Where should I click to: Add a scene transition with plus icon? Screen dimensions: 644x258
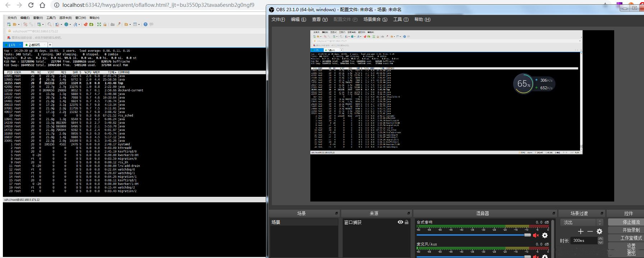coord(581,231)
